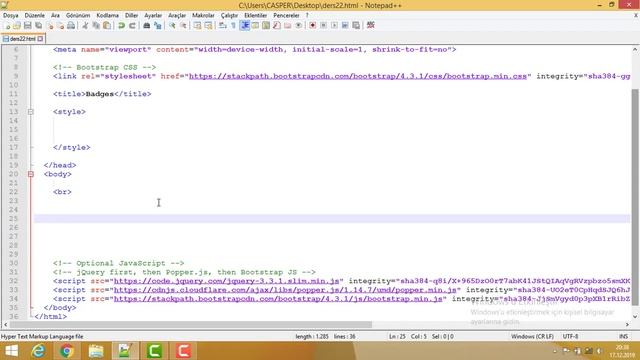Toggle synchronized horizontal scrolling
This screenshot has height=360, width=640.
[x=208, y=25]
